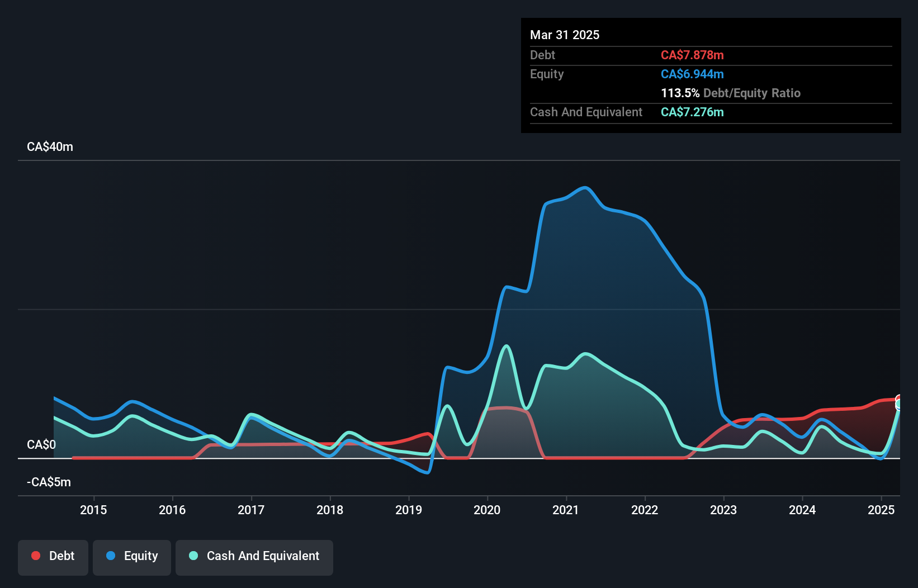This screenshot has height=588, width=918.
Task: Toggle the Equity series legend button
Action: 132,557
